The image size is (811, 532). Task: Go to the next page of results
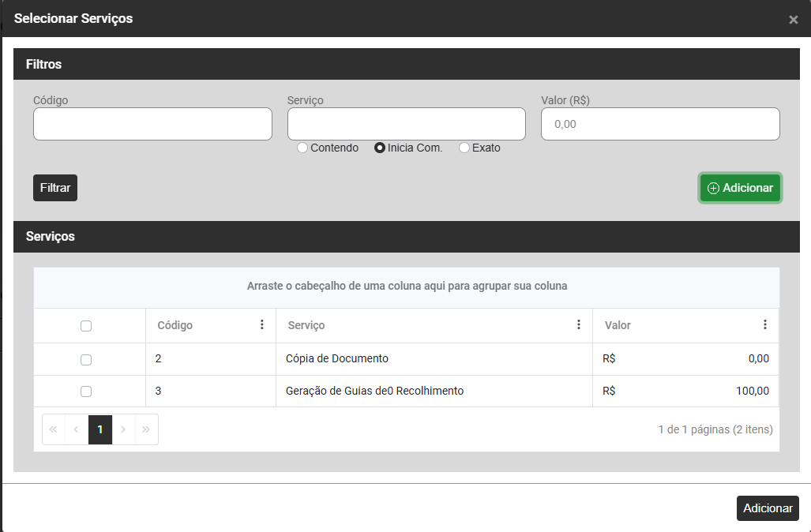pos(123,429)
